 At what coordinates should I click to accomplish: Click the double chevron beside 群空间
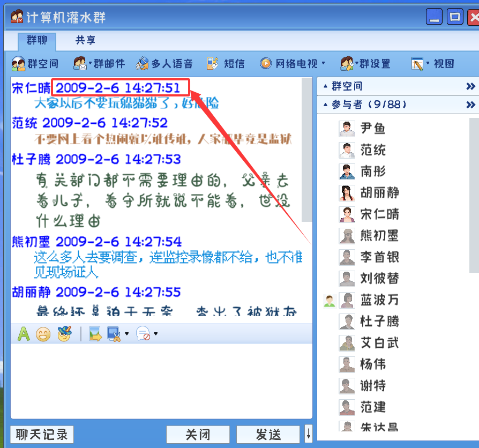pos(470,86)
